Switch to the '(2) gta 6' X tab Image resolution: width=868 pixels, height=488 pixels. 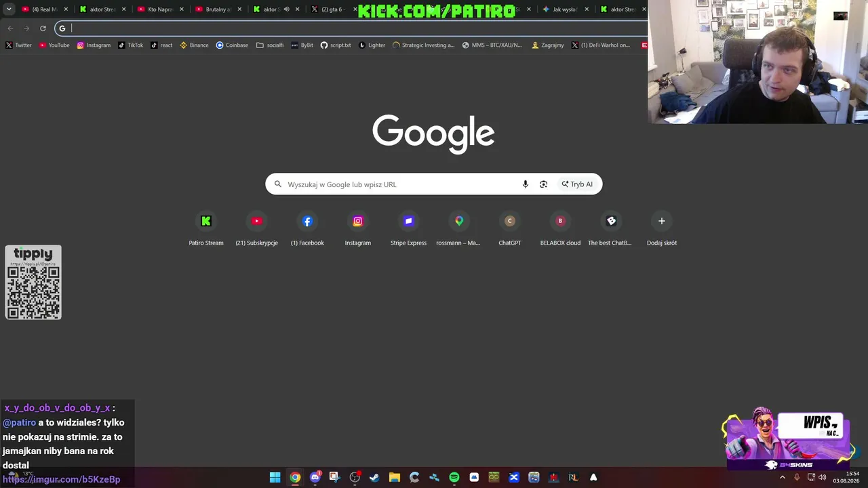click(332, 9)
